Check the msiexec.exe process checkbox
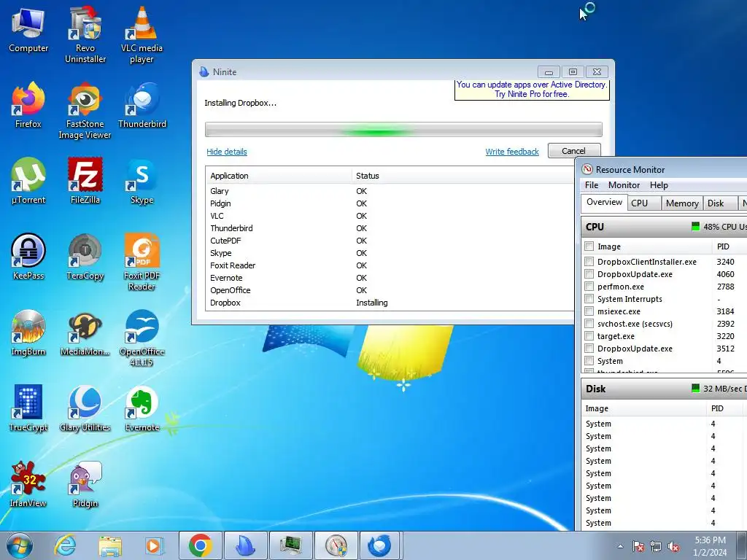The height and width of the screenshot is (560, 747). (589, 311)
